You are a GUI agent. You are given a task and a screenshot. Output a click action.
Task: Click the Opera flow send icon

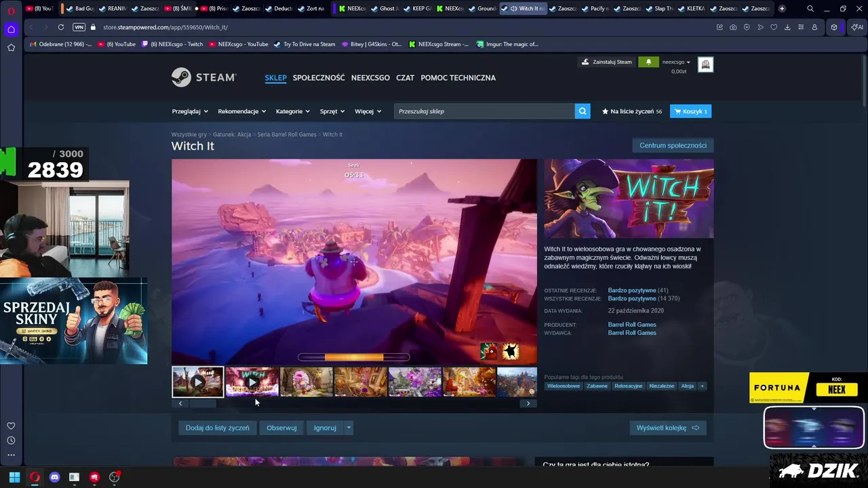tap(760, 27)
